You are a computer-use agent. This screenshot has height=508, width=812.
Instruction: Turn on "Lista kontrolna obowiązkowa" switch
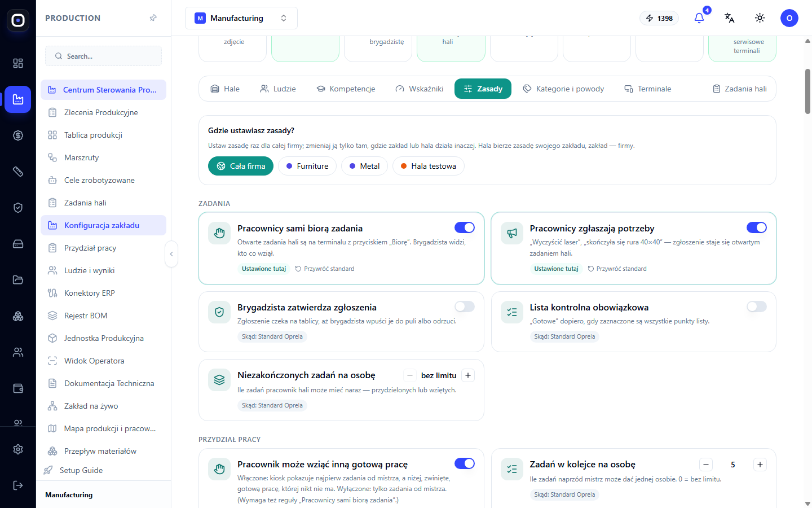757,306
